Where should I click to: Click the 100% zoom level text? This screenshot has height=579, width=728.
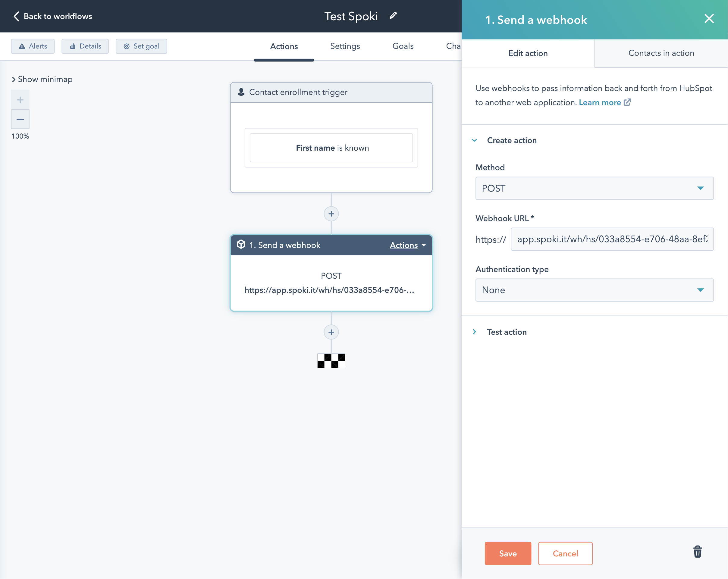(20, 136)
